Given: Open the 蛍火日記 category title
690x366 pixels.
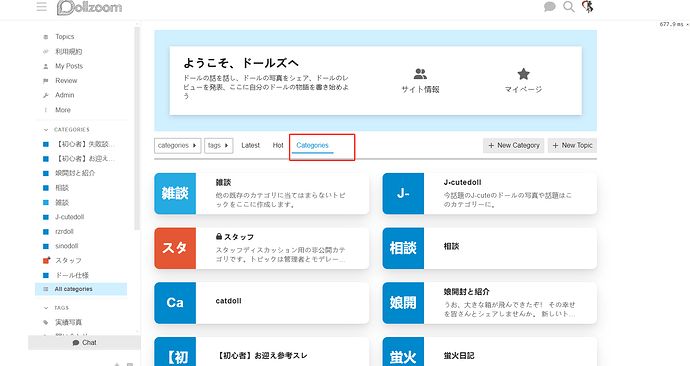Looking at the screenshot, I should 459,355.
